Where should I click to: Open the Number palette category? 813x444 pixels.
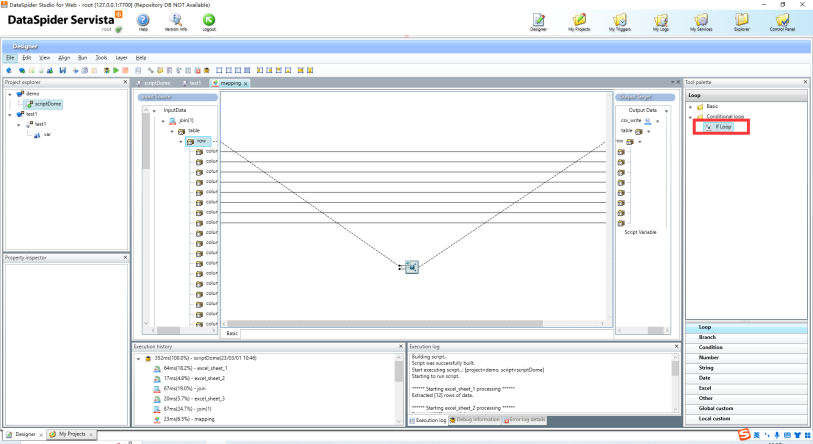point(746,357)
